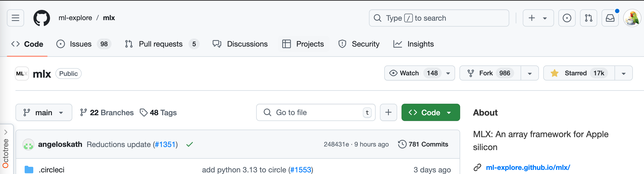Image resolution: width=644 pixels, height=174 pixels.
Task: Open the ml-explore.github.io/mlx/ link
Action: tap(528, 167)
